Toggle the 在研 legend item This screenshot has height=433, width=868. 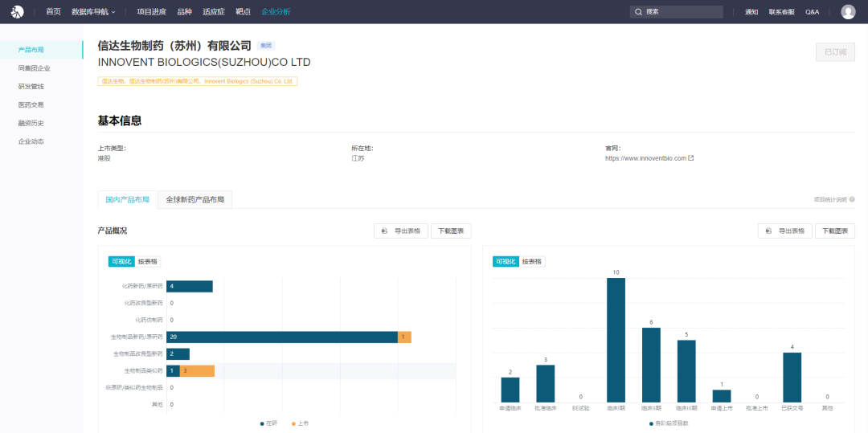click(268, 423)
